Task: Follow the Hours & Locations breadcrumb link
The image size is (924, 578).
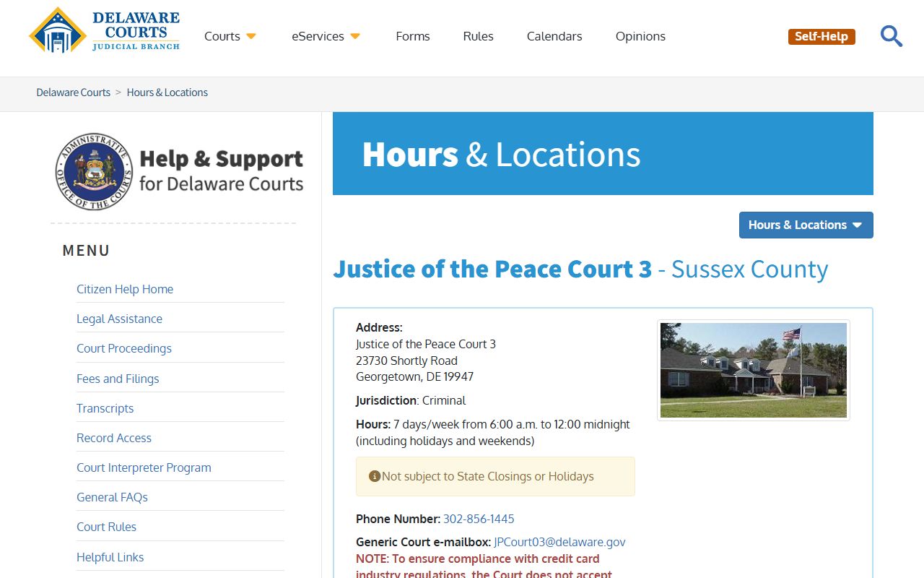Action: pyautogui.click(x=167, y=92)
